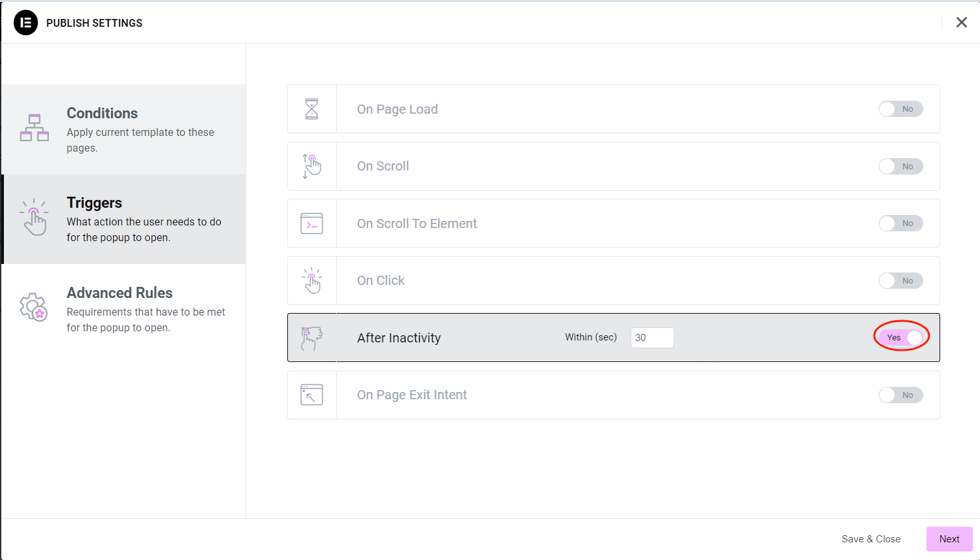Click the On Page Exit Intent icon

312,395
